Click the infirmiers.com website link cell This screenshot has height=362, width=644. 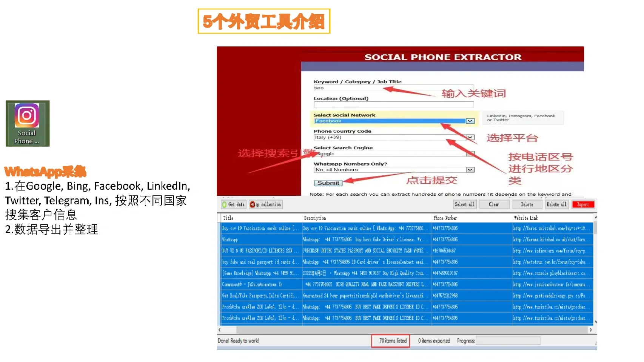pyautogui.click(x=552, y=251)
